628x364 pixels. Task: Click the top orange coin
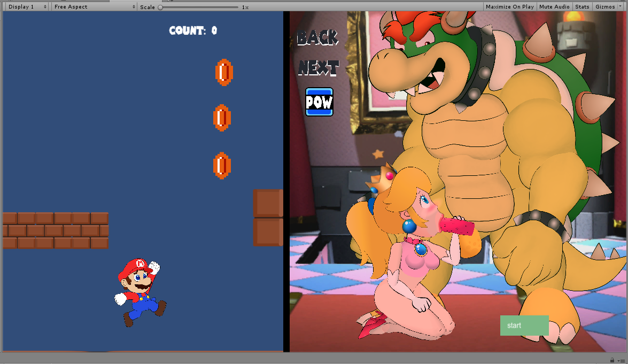tap(223, 72)
